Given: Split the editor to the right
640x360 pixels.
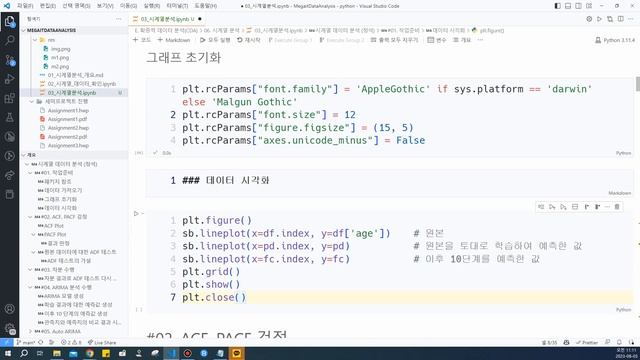Looking at the screenshot, I should tap(620, 19).
